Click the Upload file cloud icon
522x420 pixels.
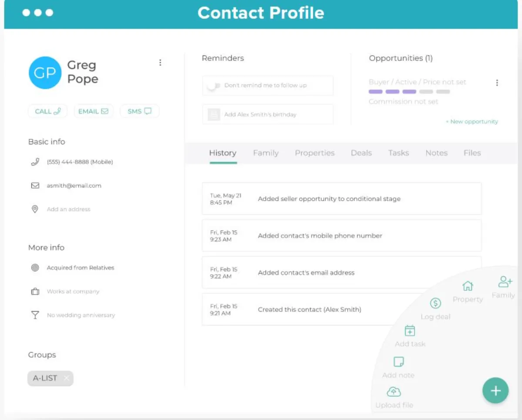point(394,392)
